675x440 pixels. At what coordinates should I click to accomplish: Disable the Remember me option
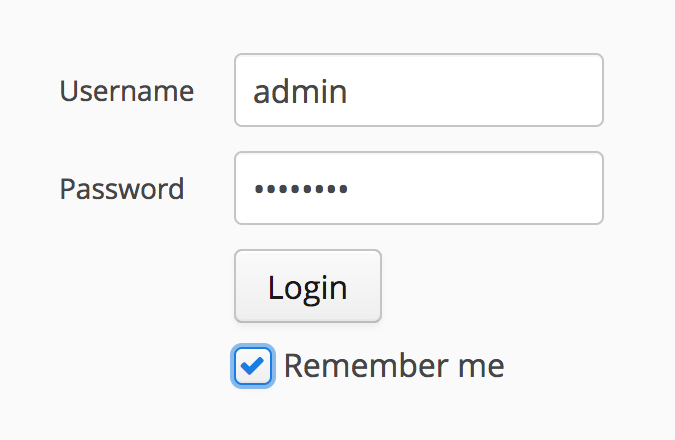(x=253, y=366)
